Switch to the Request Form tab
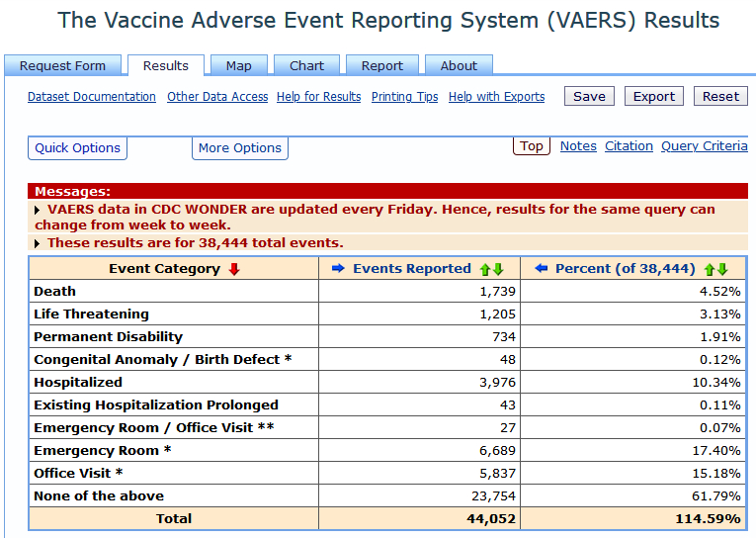Image resolution: width=756 pixels, height=538 pixels. tap(62, 66)
